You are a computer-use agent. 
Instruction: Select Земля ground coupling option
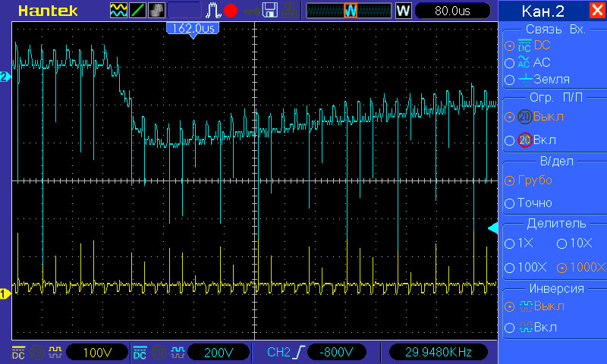pos(537,80)
